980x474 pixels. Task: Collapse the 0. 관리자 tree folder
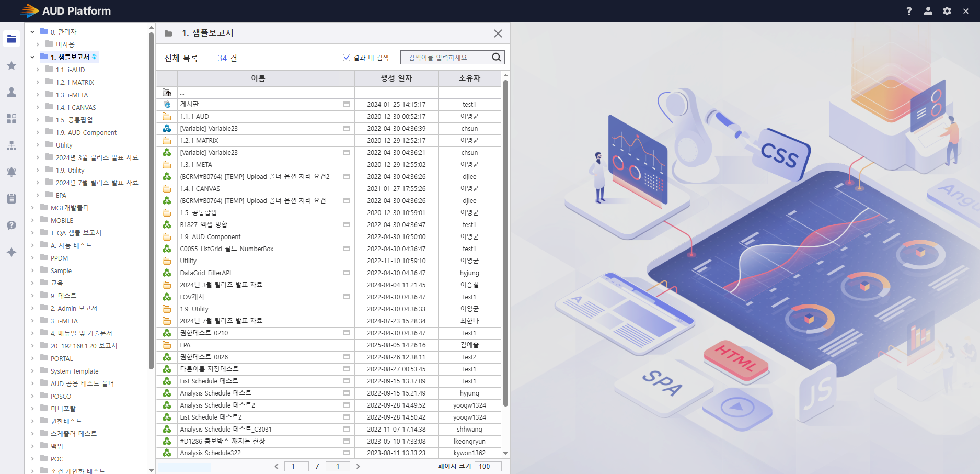tap(32, 32)
